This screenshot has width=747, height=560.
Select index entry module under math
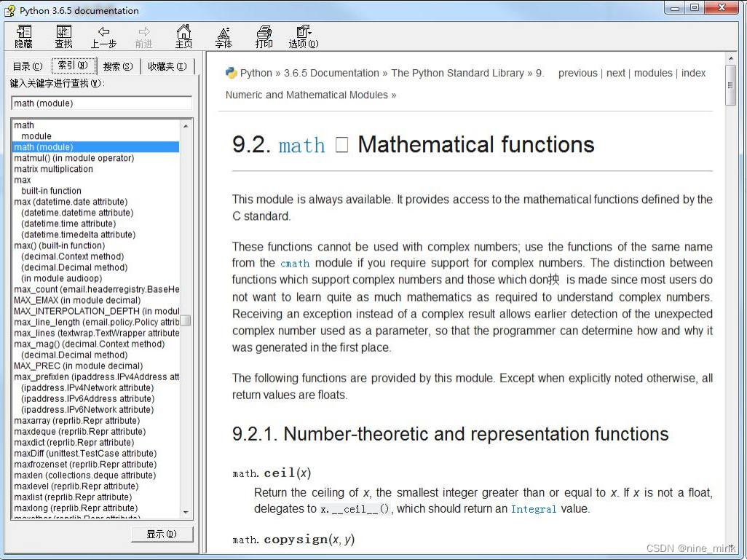coord(36,136)
